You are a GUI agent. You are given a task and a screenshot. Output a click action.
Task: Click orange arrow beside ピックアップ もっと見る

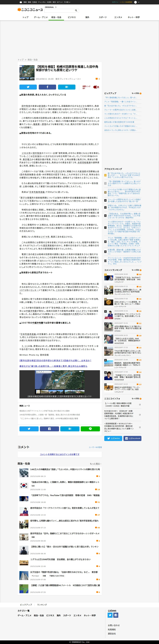(140, 93)
